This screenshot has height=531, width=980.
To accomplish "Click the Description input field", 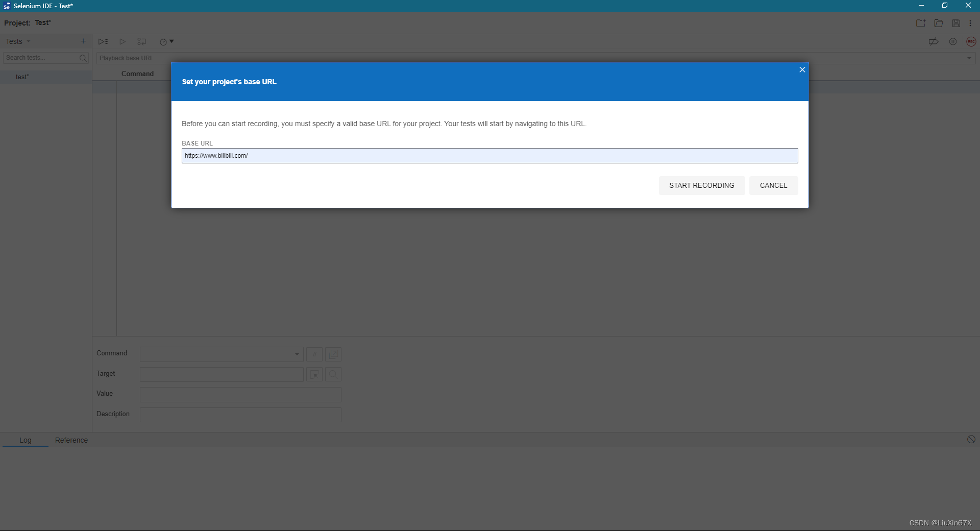I will point(240,415).
